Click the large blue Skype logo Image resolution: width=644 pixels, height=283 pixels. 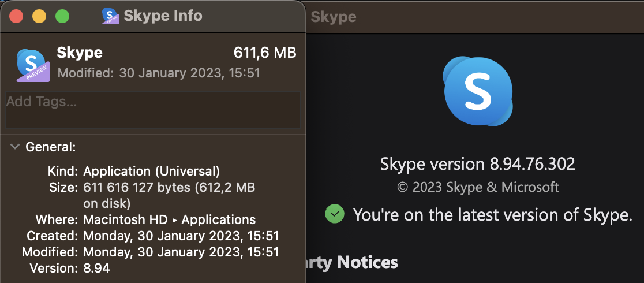tap(477, 92)
